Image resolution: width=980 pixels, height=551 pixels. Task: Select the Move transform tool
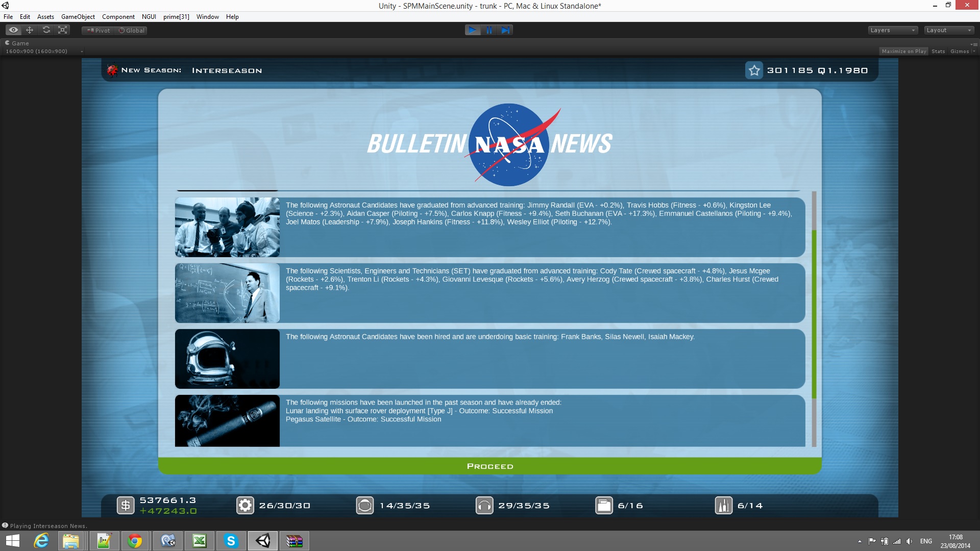(x=30, y=30)
